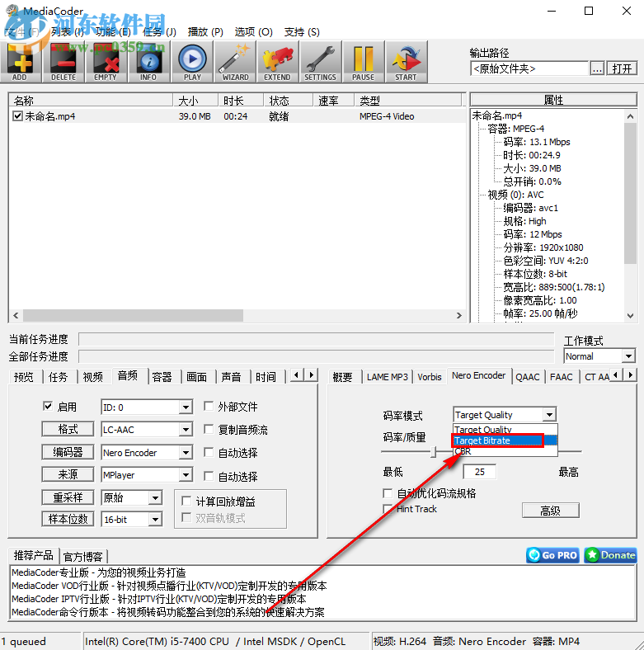Click the 码率/质量 slider handle
This screenshot has height=650, width=644.
(433, 451)
